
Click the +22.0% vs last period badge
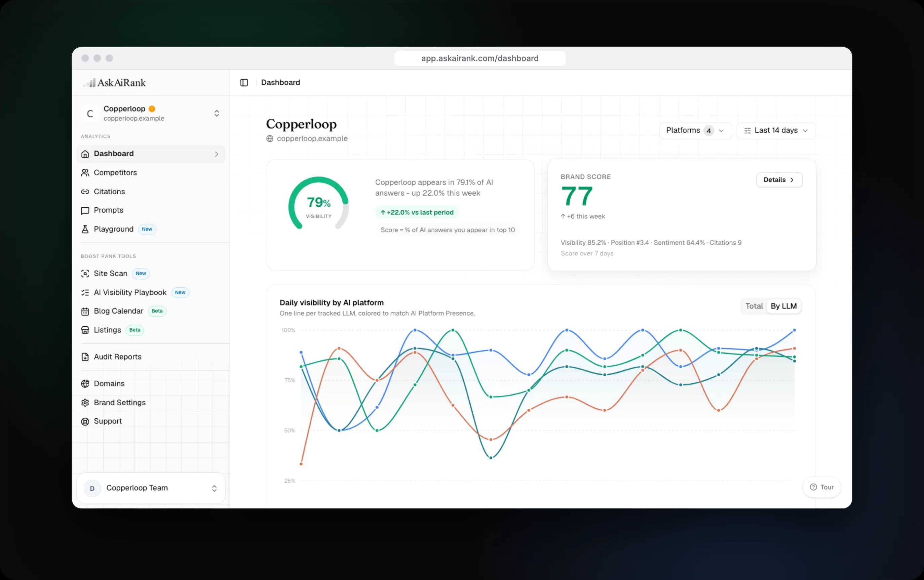coord(417,212)
